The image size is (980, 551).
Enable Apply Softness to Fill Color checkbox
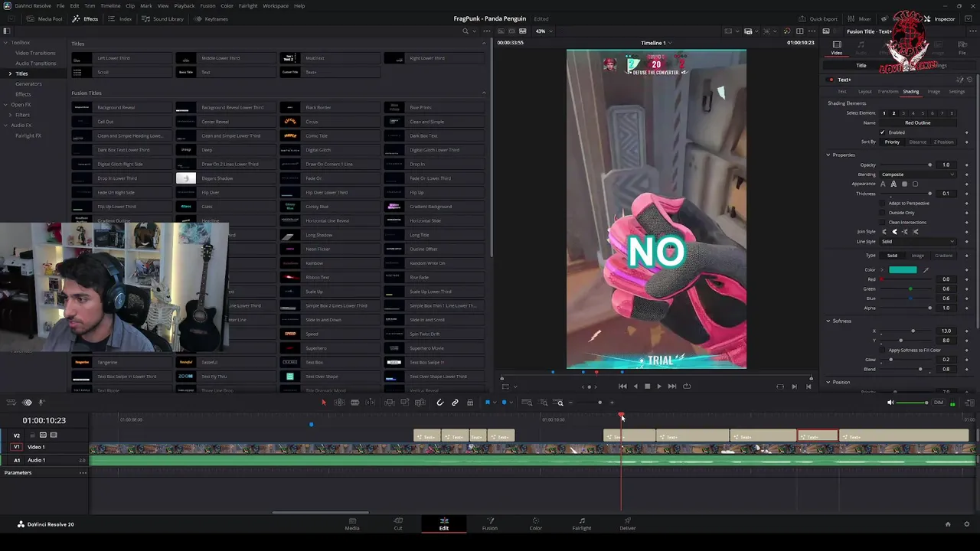[x=882, y=350]
